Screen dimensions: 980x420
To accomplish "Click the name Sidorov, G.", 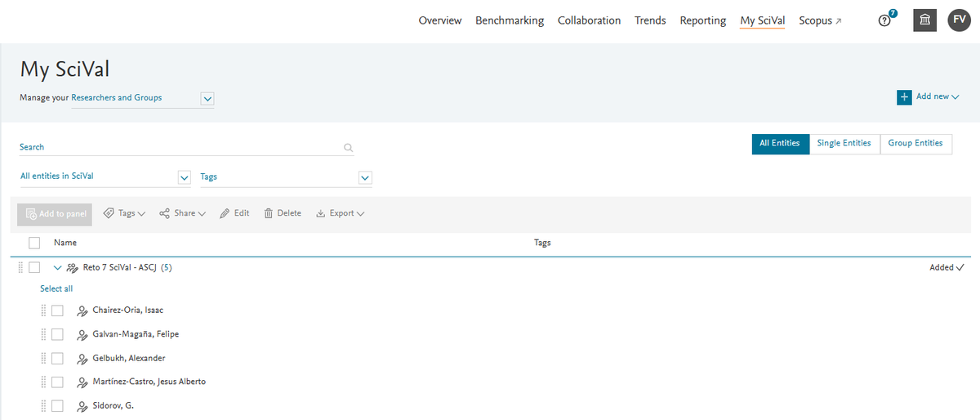I will point(114,405).
